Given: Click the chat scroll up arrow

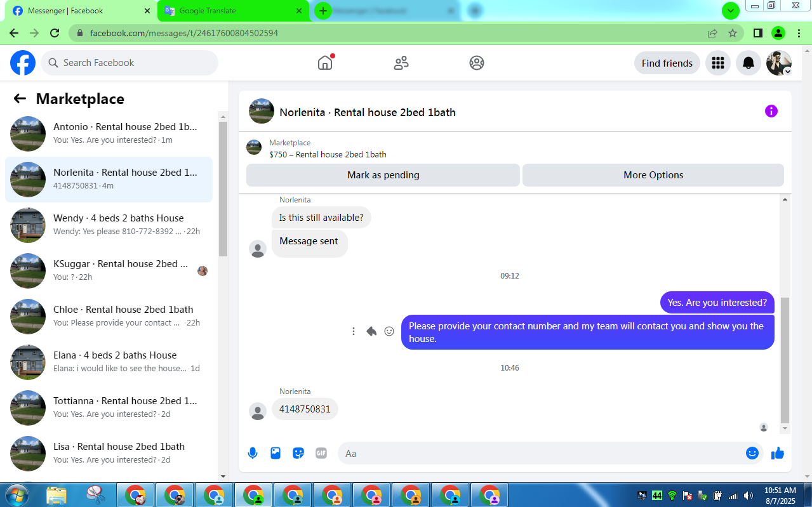Looking at the screenshot, I should tap(785, 199).
